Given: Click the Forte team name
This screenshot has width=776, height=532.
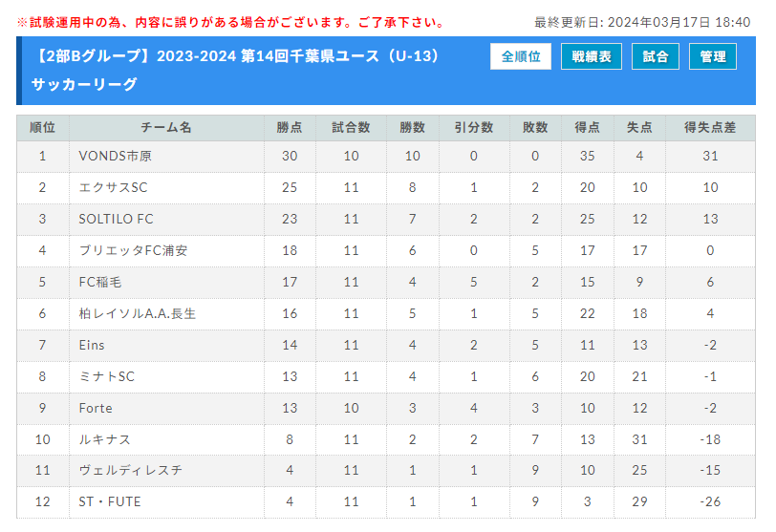Looking at the screenshot, I should (96, 409).
